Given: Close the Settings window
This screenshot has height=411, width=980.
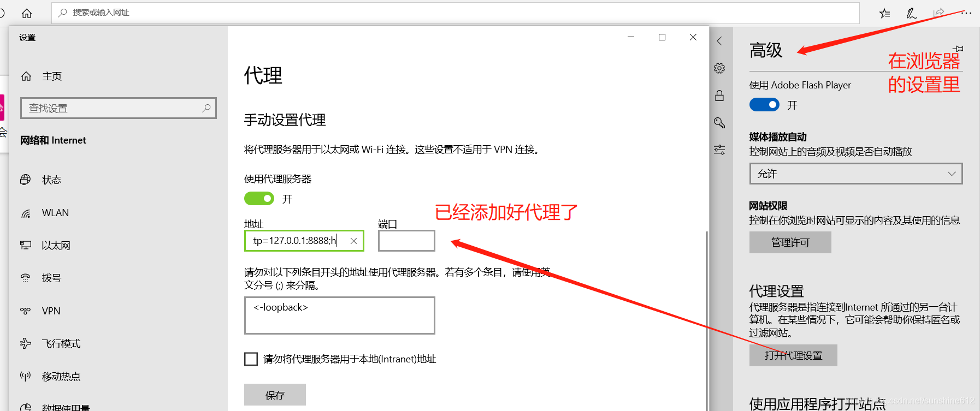Looking at the screenshot, I should pos(693,37).
